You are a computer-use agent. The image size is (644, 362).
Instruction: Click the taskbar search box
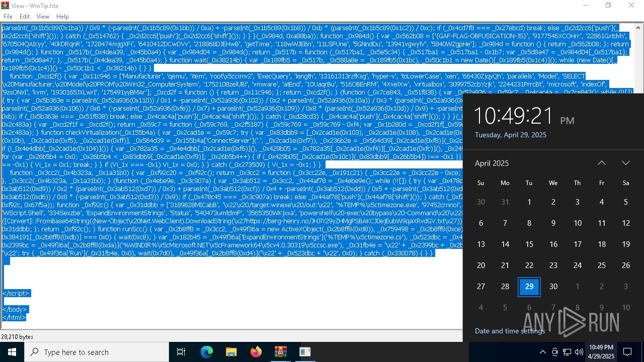point(97,352)
